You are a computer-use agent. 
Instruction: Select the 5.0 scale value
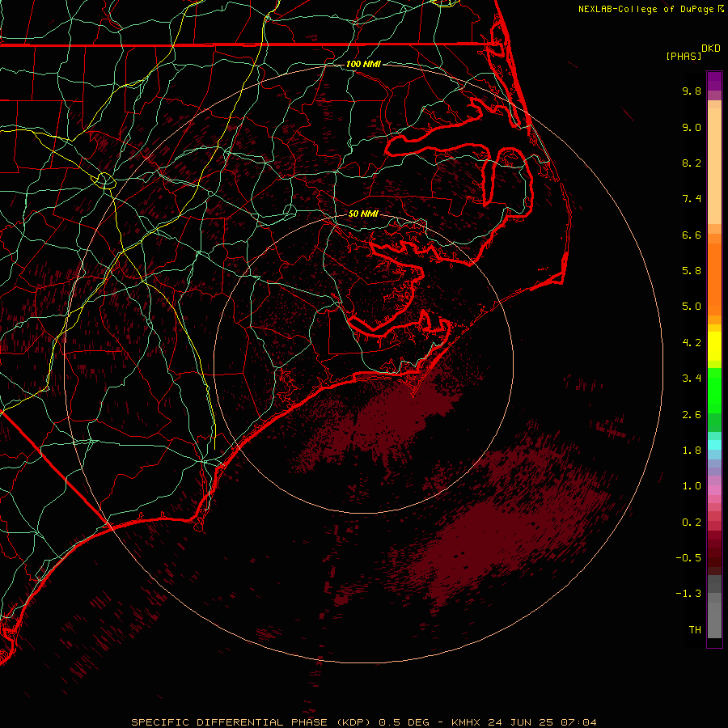[x=692, y=307]
